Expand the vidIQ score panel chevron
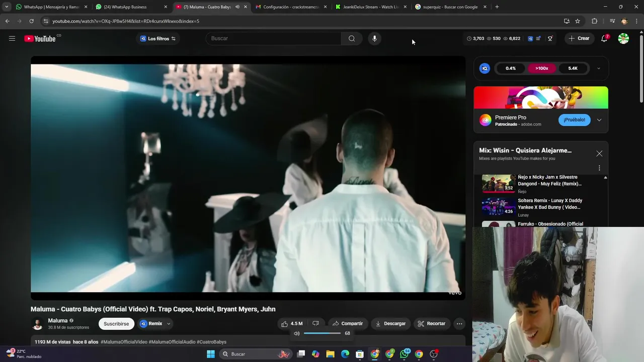The width and height of the screenshot is (644, 362). point(598,68)
